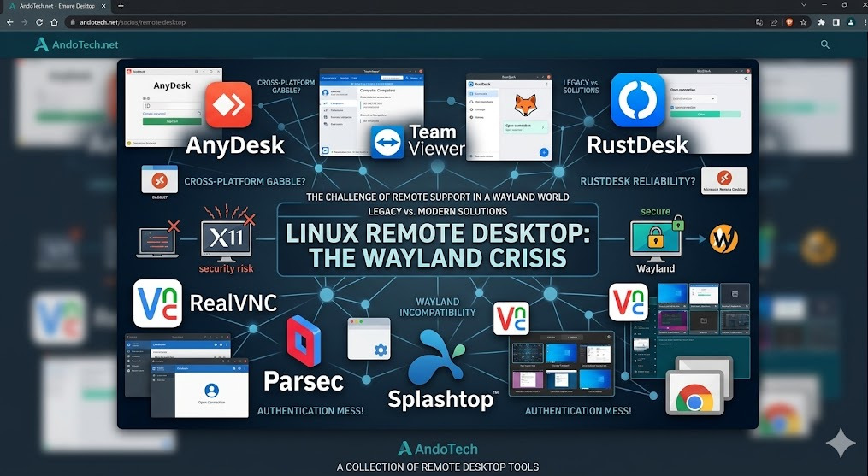
Task: Click the red Parsec logo
Action: click(304, 341)
